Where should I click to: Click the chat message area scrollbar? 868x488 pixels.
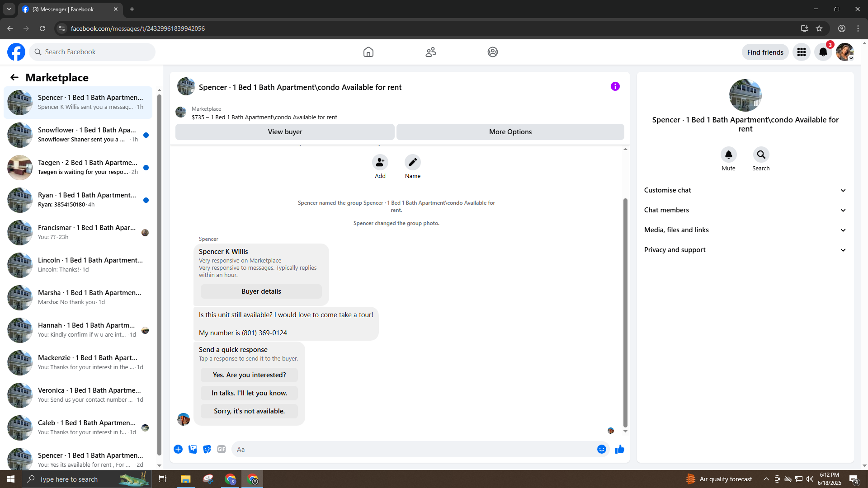click(625, 313)
